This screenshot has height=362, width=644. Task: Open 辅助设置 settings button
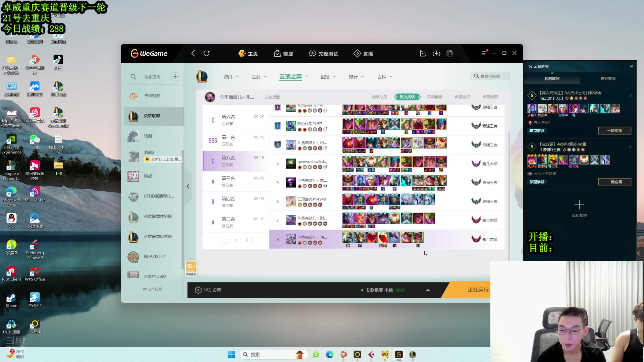coord(208,290)
